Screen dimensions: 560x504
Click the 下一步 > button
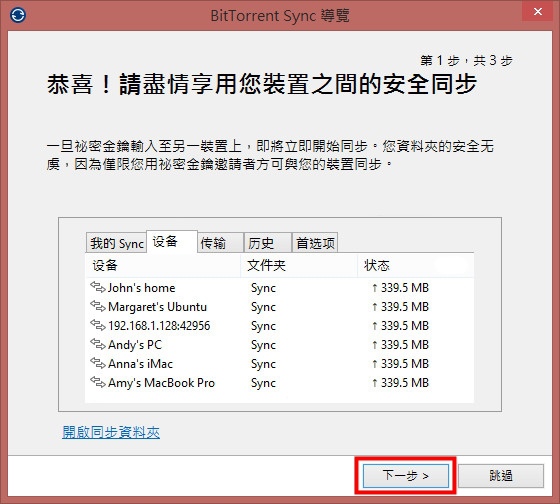pos(406,475)
